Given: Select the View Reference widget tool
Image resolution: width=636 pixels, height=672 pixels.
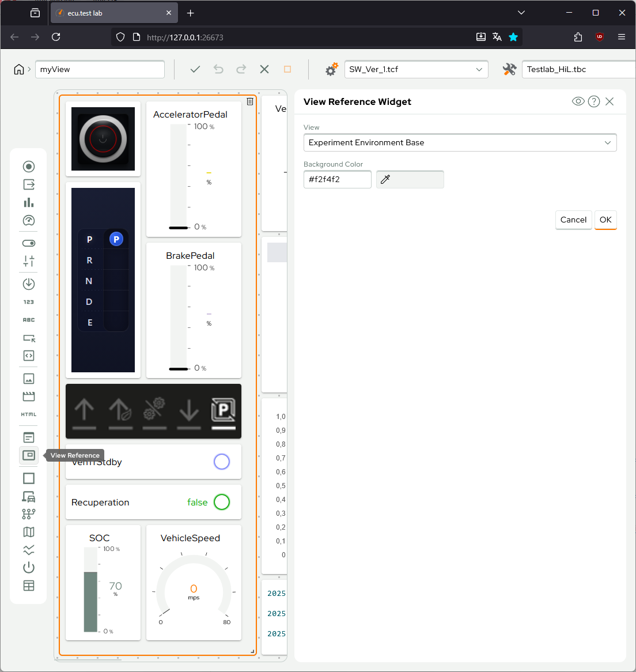Looking at the screenshot, I should (x=28, y=455).
